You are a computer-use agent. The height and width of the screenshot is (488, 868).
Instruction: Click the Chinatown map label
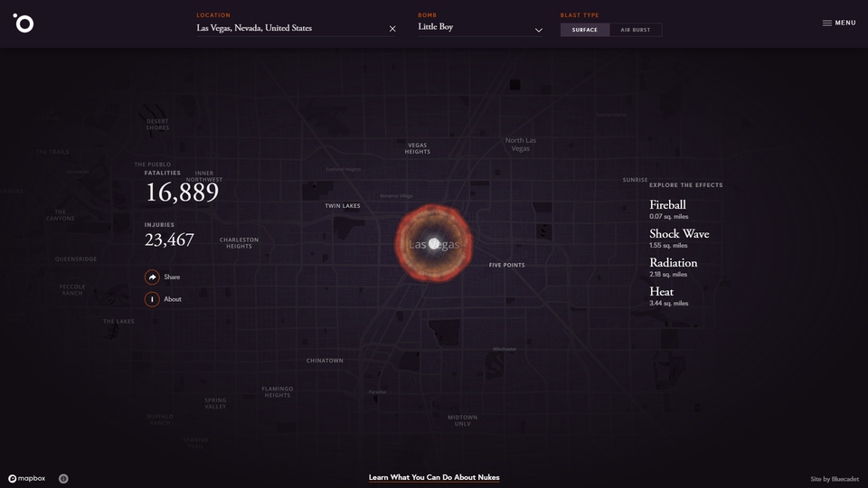pyautogui.click(x=325, y=361)
